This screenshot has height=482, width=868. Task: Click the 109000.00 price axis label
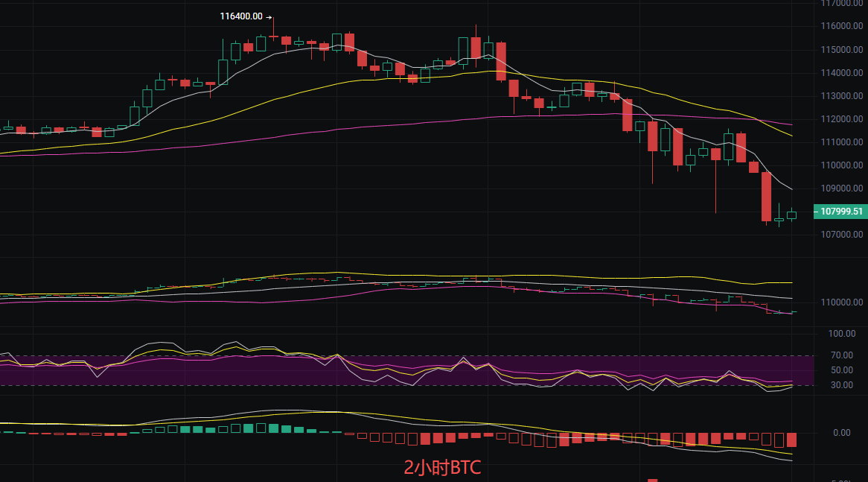(x=842, y=188)
